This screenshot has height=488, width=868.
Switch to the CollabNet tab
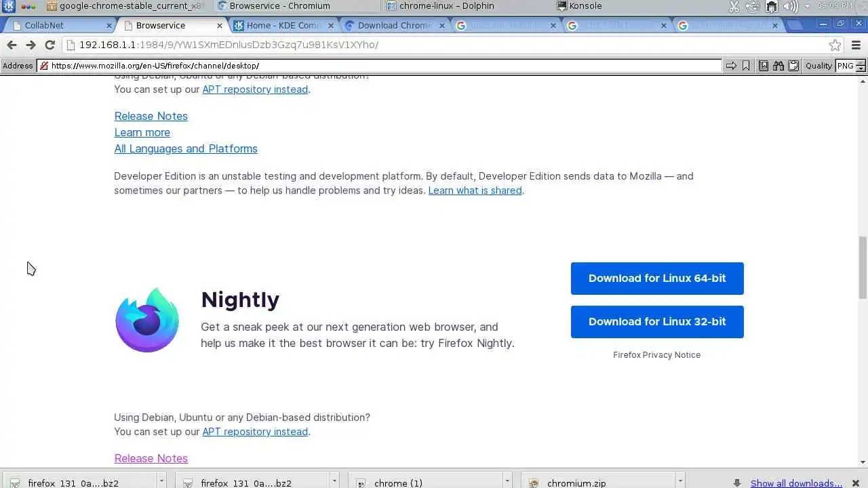tap(58, 26)
